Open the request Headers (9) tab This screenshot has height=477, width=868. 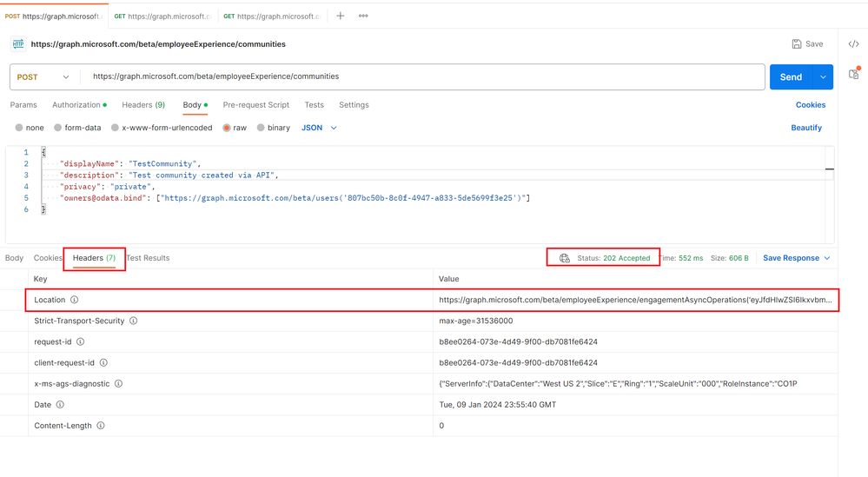click(143, 104)
